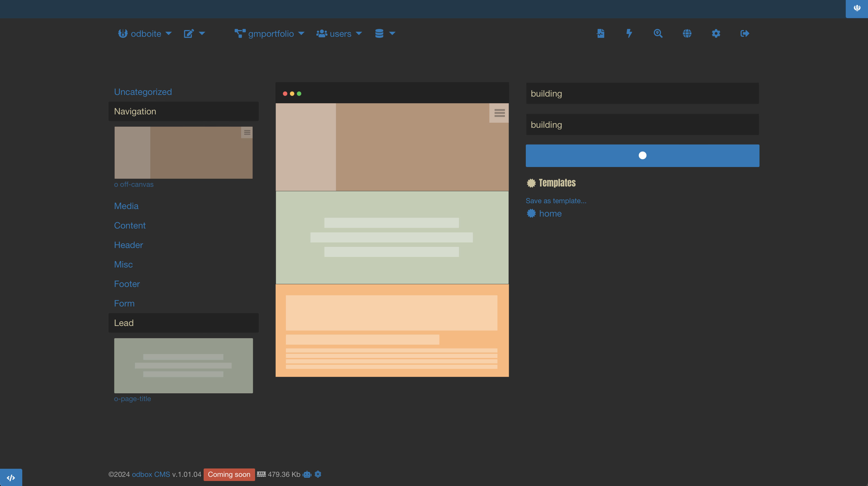The height and width of the screenshot is (486, 868).
Task: Click the top-right corner logo button
Action: 857,8
